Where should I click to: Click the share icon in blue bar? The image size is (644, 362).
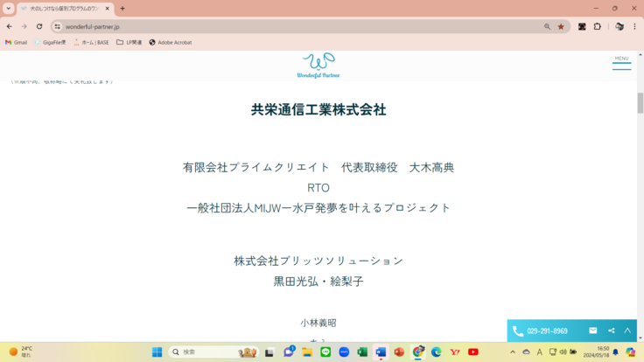click(611, 331)
